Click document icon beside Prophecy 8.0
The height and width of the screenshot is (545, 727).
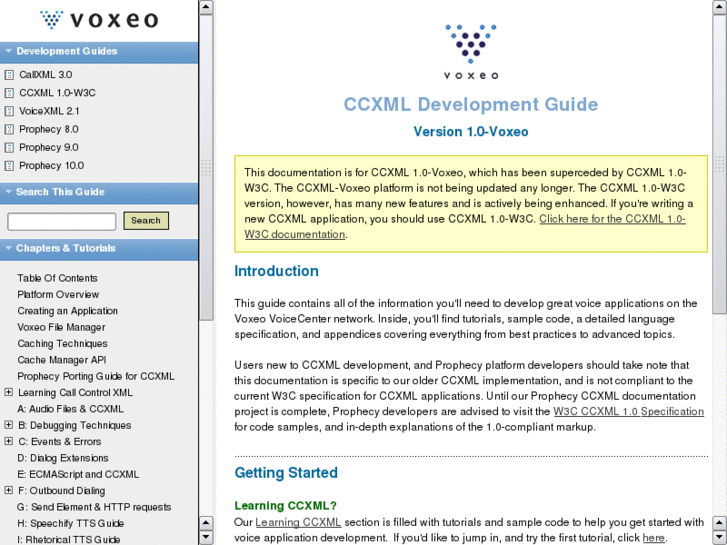pos(9,129)
